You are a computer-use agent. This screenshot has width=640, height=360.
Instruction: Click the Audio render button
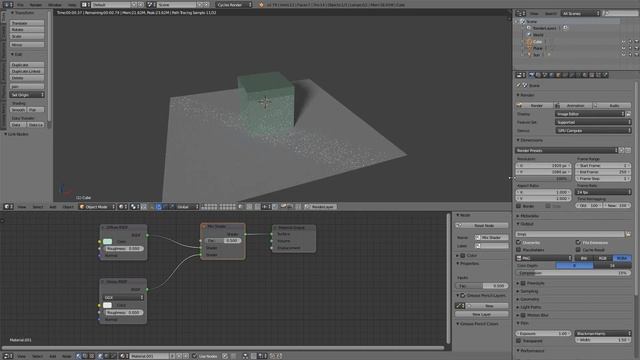[x=611, y=105]
